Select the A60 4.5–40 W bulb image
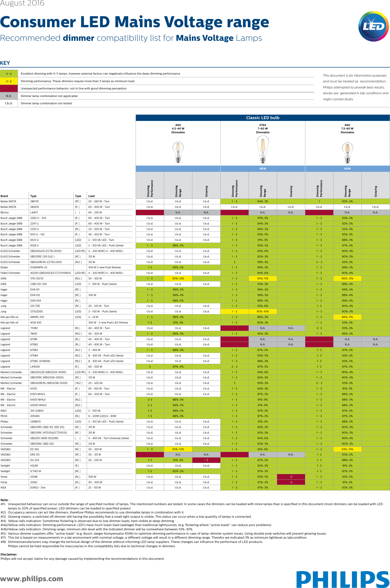Viewport: 390px width, 588px height. [178, 152]
